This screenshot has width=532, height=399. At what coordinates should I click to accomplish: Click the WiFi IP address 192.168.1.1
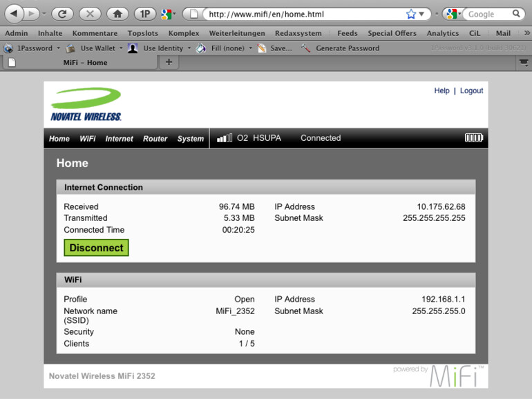click(443, 299)
